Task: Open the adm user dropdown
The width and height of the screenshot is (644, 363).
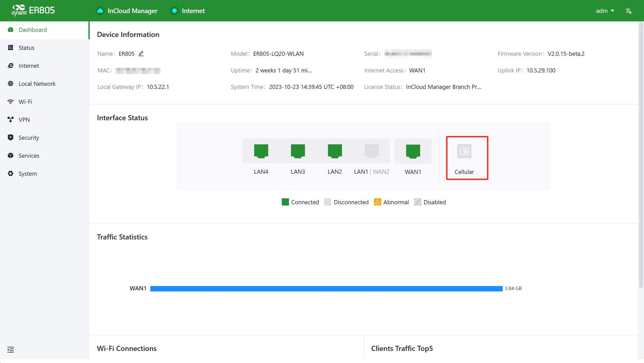Action: [x=605, y=11]
